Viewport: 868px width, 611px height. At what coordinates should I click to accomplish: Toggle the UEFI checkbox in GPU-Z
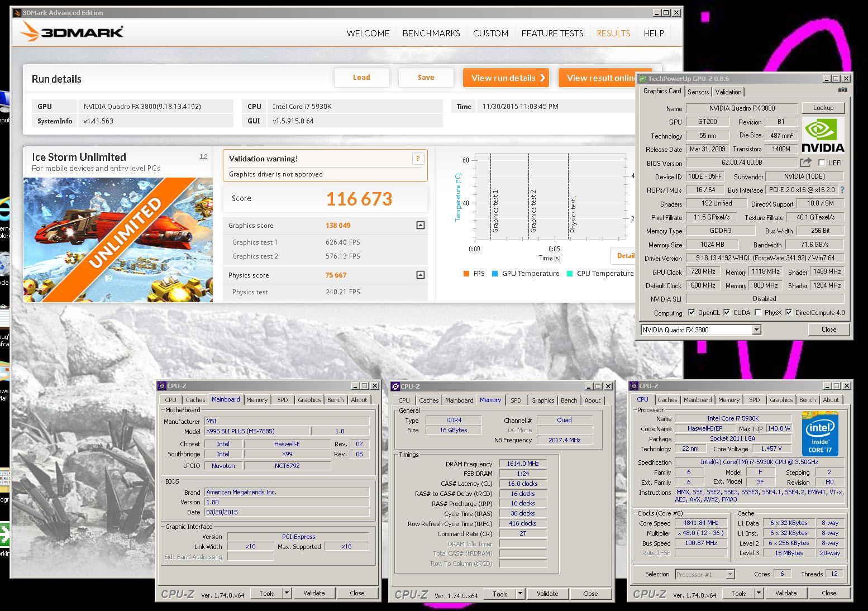pos(822,163)
